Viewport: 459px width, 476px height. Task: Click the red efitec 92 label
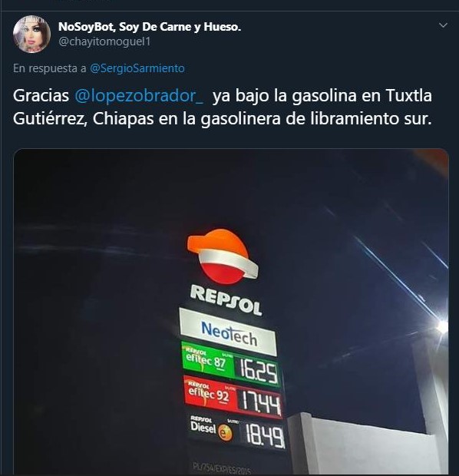(x=210, y=392)
